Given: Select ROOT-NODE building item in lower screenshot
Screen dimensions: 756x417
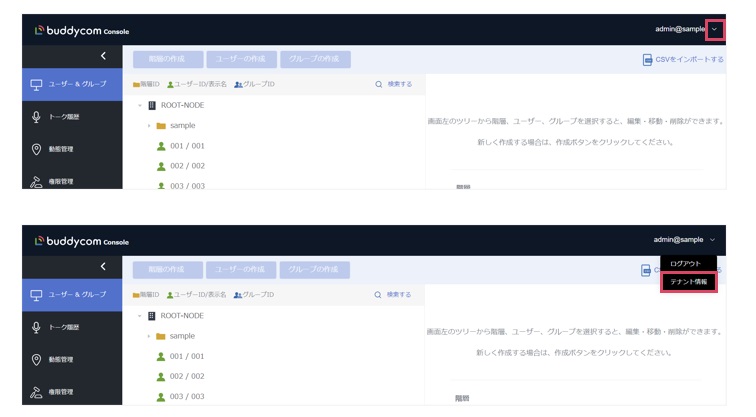Looking at the screenshot, I should click(176, 316).
